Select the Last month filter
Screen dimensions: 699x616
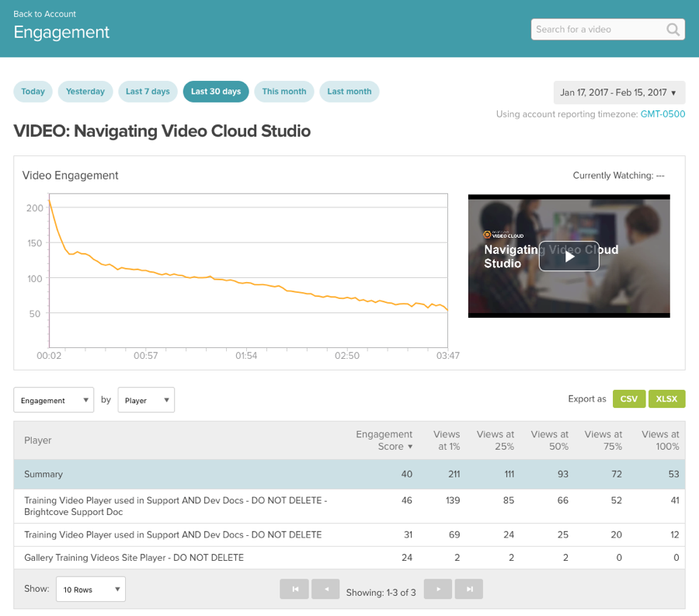coord(349,92)
